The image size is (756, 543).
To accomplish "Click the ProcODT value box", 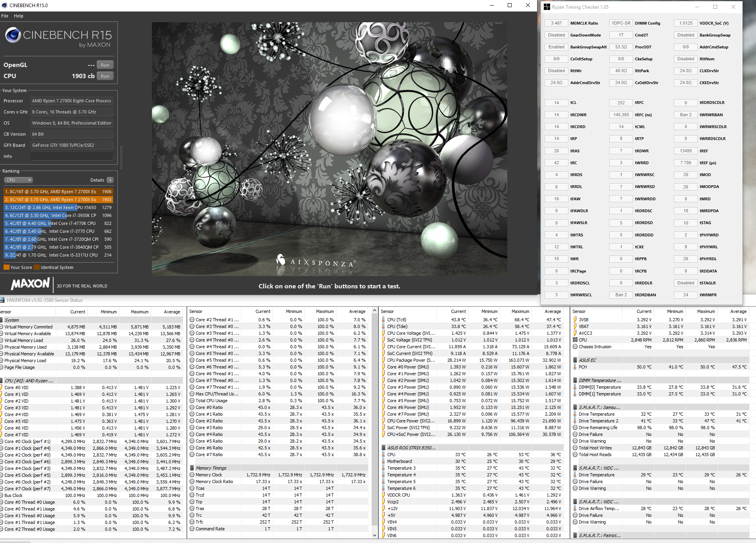I will (621, 47).
